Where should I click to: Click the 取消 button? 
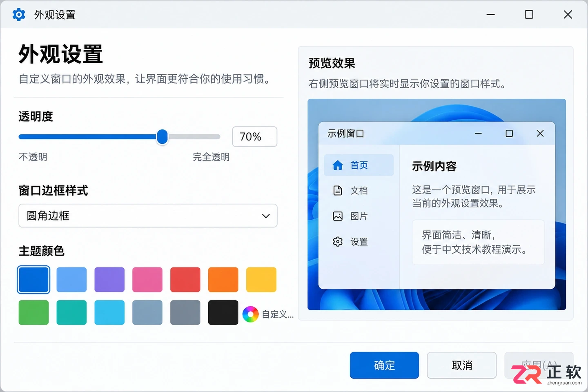tap(462, 365)
